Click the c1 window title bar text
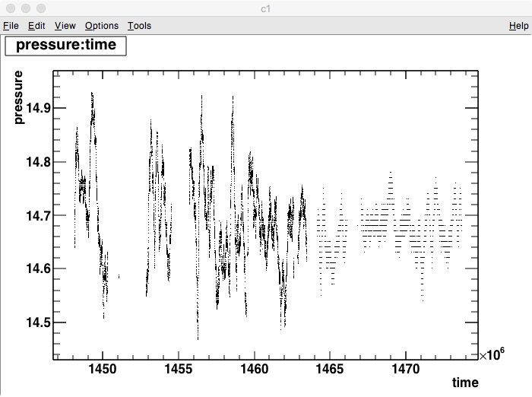Image resolution: width=532 pixels, height=397 pixels. (x=266, y=8)
